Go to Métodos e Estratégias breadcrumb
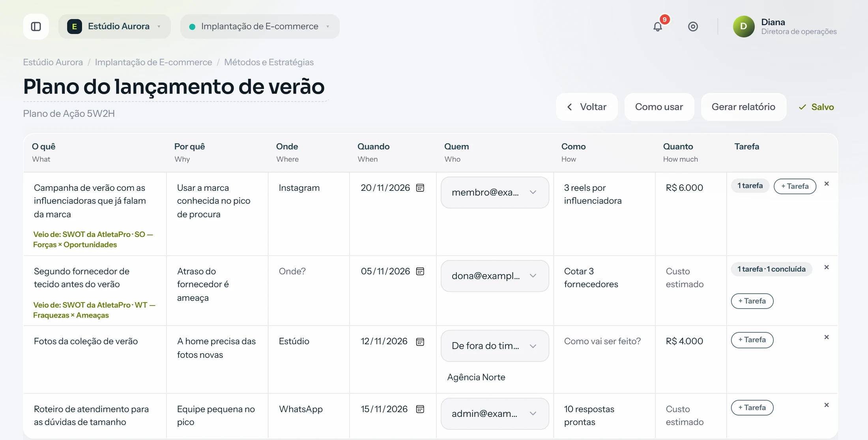The image size is (868, 440). tap(269, 62)
